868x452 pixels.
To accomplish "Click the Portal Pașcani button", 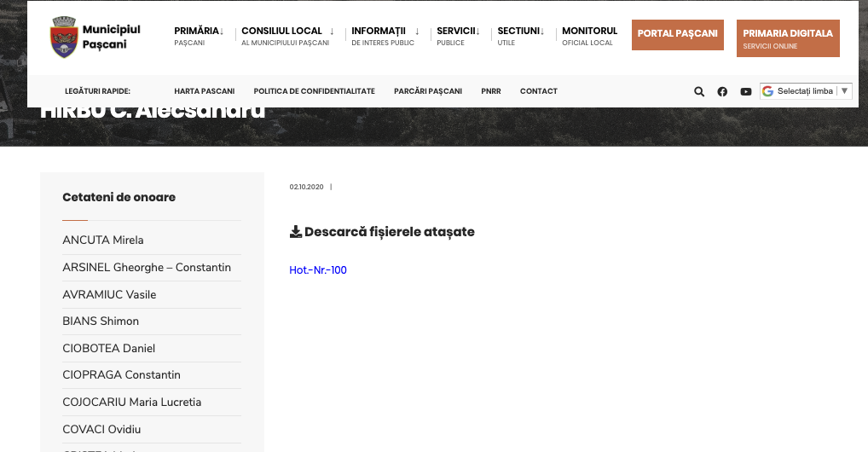I will (677, 34).
